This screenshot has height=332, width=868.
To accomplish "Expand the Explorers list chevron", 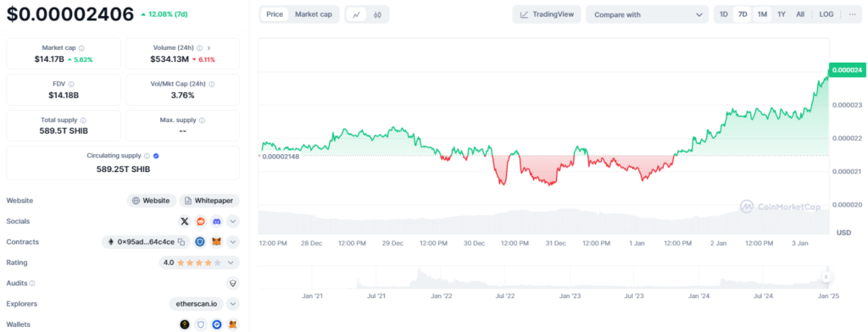I will (233, 304).
